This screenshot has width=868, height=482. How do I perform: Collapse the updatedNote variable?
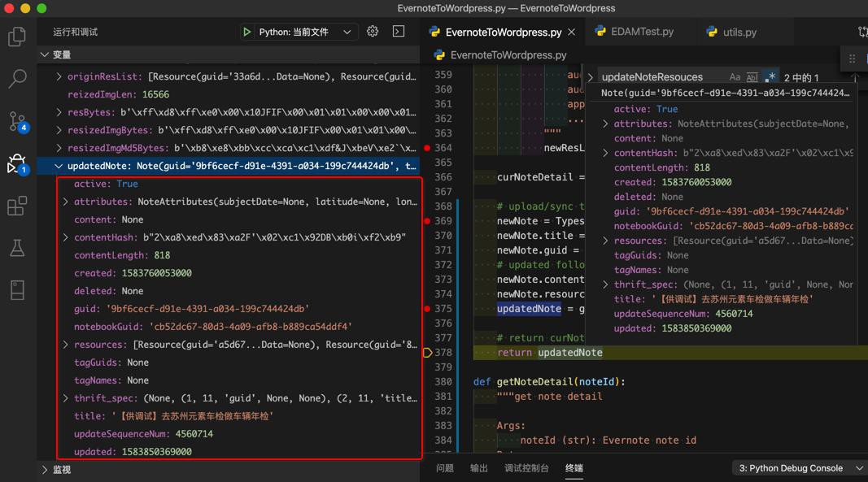click(59, 166)
